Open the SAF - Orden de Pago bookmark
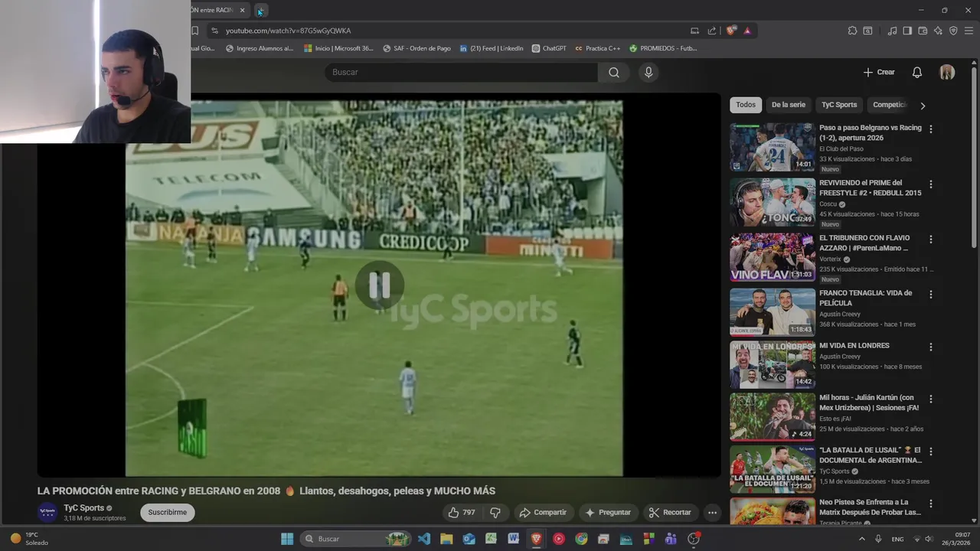Screen dimensions: 980x551 point(416,48)
